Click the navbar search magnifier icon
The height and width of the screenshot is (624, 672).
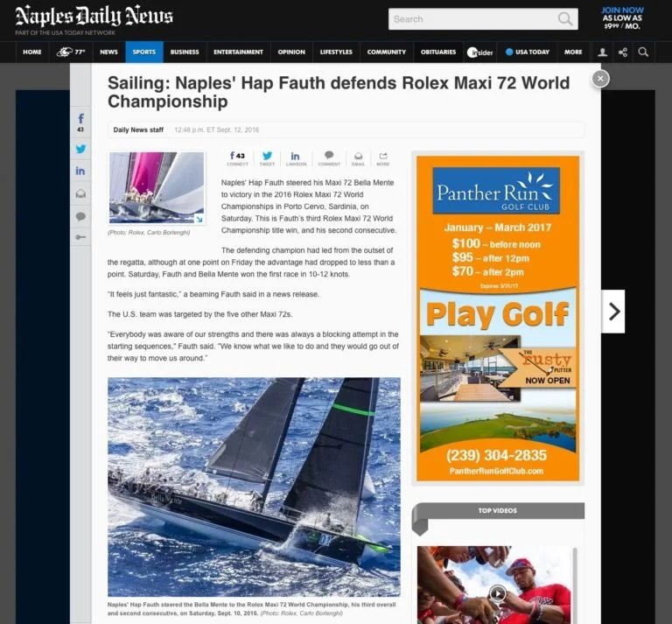point(643,53)
